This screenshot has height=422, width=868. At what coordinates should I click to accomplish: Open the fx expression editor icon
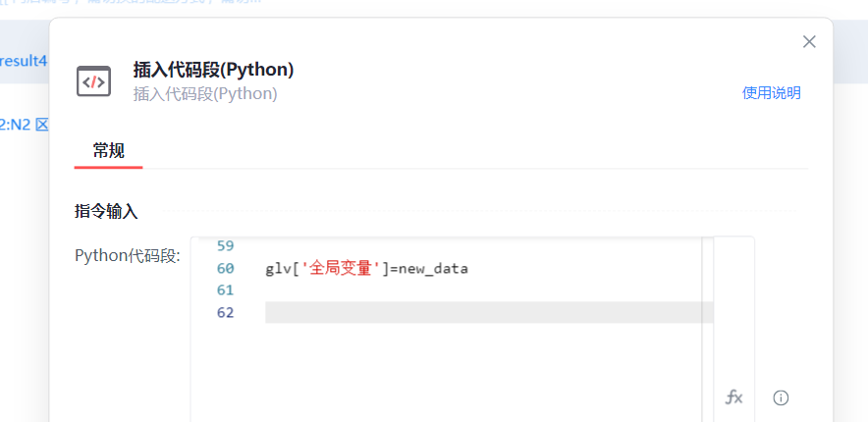point(733,397)
